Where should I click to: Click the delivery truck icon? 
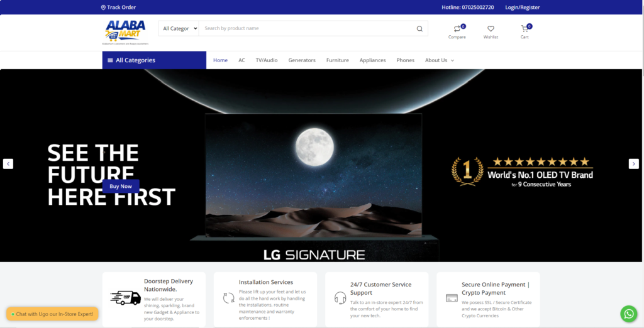[x=126, y=298]
